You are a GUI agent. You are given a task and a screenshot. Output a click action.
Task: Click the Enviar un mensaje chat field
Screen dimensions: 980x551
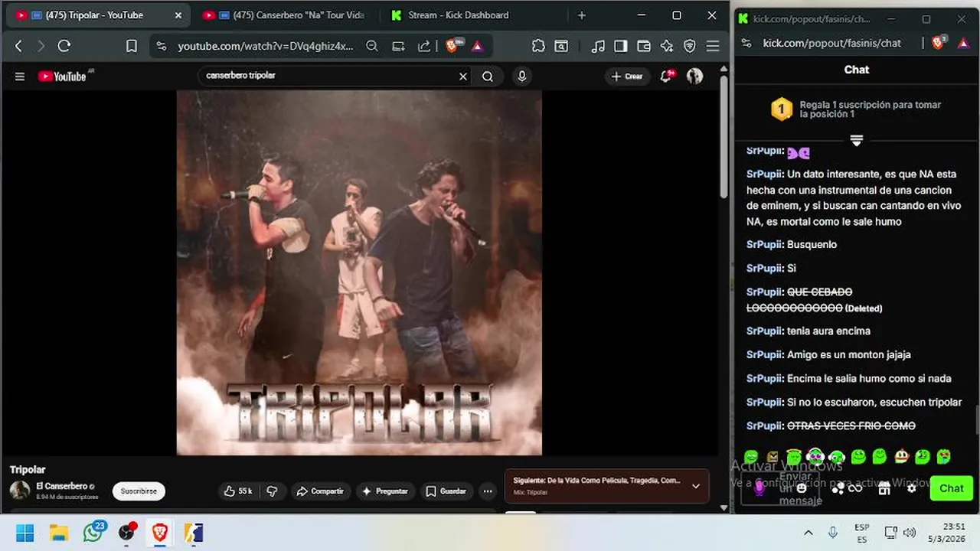pyautogui.click(x=781, y=488)
